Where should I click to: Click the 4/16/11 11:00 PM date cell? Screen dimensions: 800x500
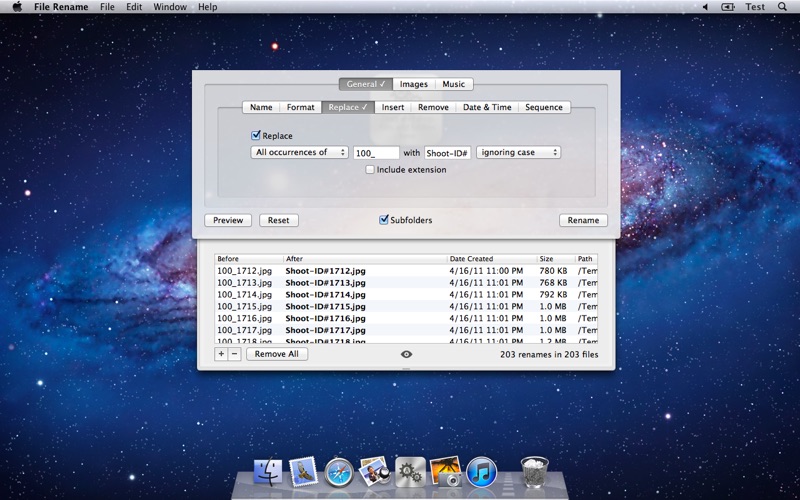(x=486, y=271)
